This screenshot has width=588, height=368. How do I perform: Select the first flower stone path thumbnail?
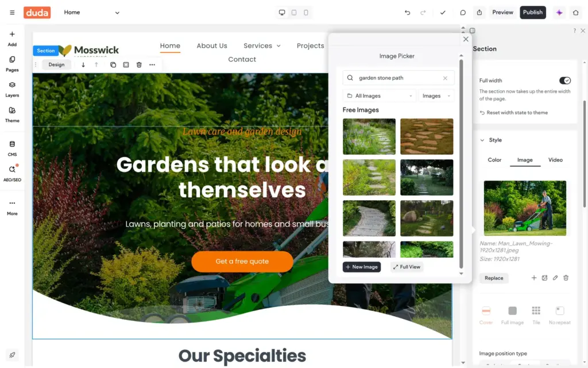369,137
